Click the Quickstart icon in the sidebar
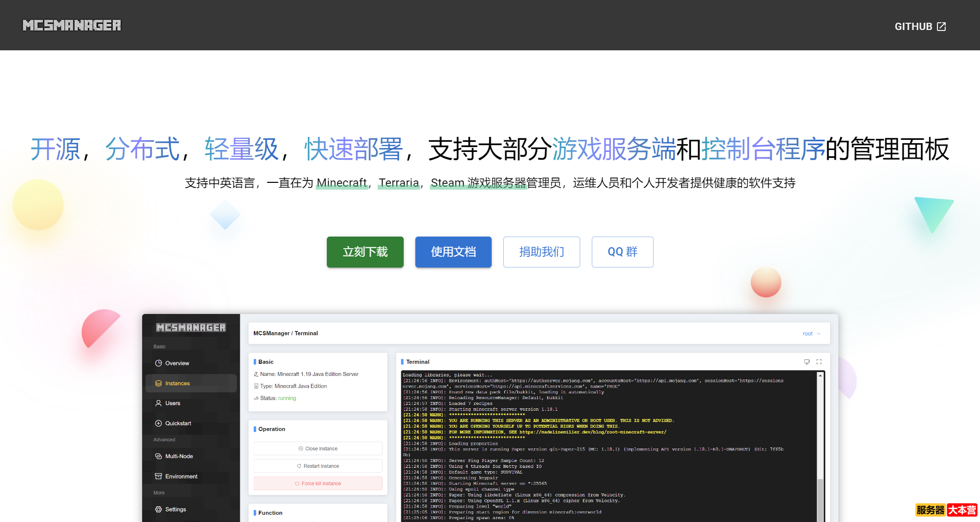Screen dimensions: 980x522 tap(159, 423)
